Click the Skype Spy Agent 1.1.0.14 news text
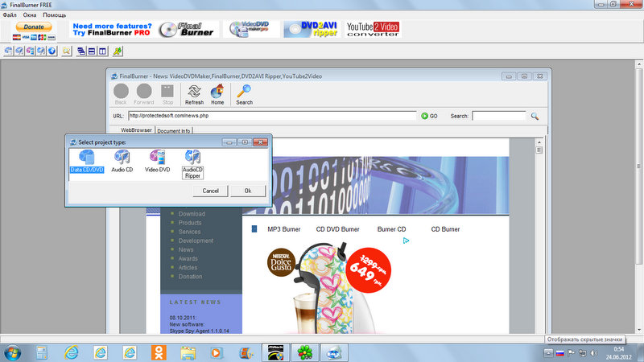The image size is (644, 362). pyautogui.click(x=199, y=331)
